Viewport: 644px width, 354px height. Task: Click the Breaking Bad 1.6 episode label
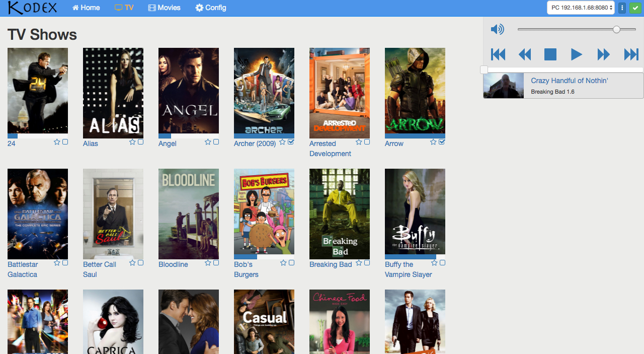pyautogui.click(x=552, y=92)
